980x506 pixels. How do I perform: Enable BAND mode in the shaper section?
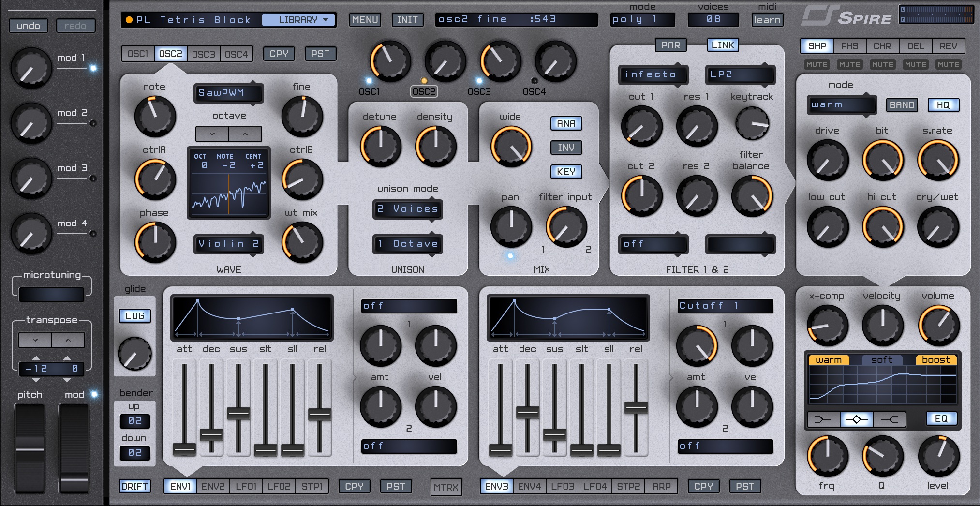click(902, 104)
